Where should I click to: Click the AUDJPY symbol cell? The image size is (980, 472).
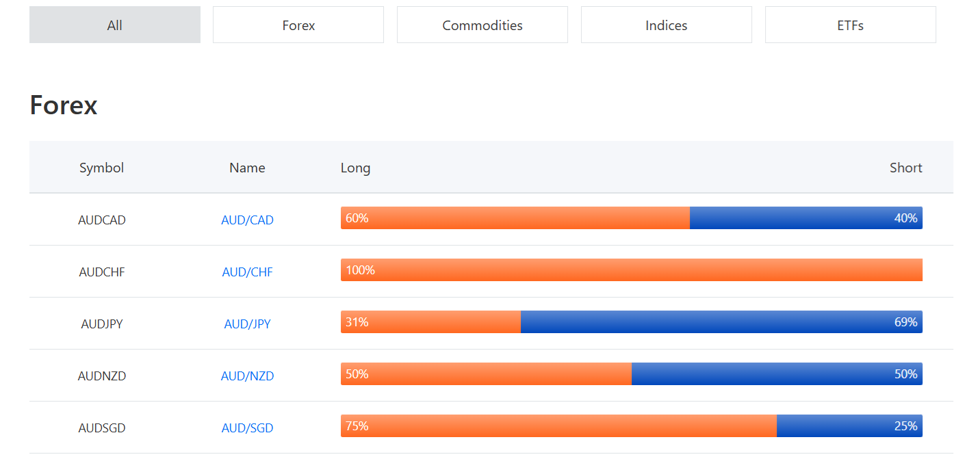(x=102, y=324)
